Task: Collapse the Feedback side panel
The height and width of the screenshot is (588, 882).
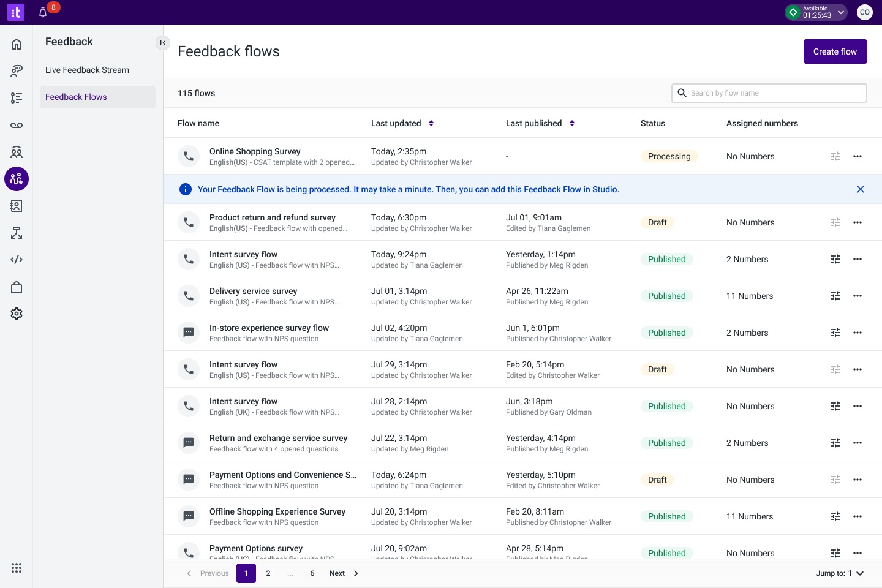Action: [162, 42]
